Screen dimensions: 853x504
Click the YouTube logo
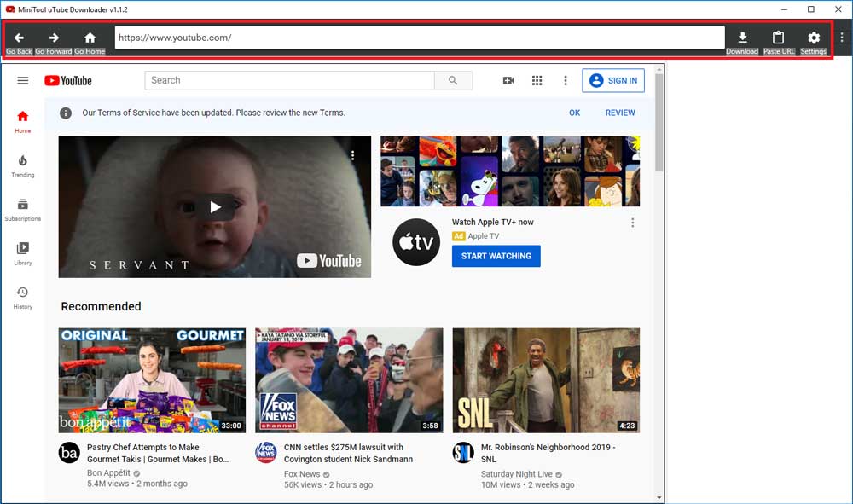pos(68,80)
